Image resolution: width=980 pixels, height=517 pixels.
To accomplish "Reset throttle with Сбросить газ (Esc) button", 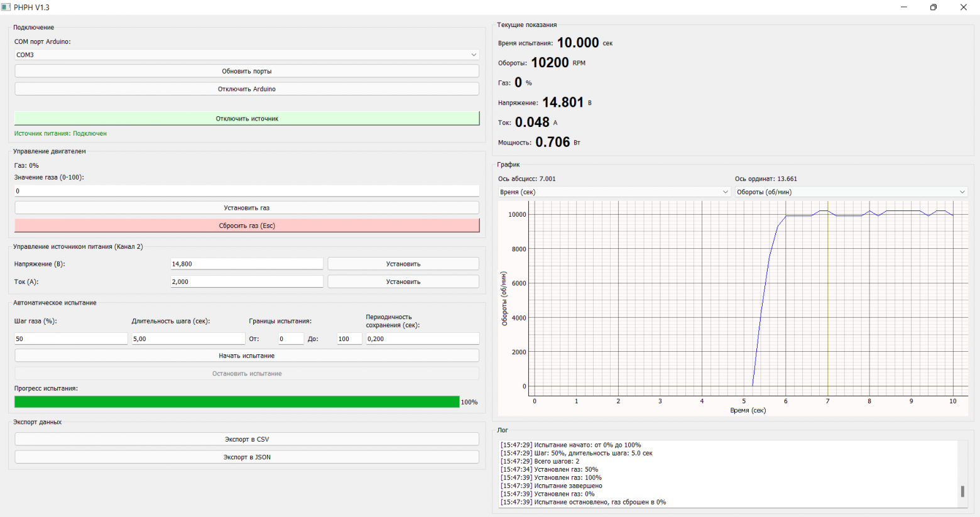I will 247,225.
